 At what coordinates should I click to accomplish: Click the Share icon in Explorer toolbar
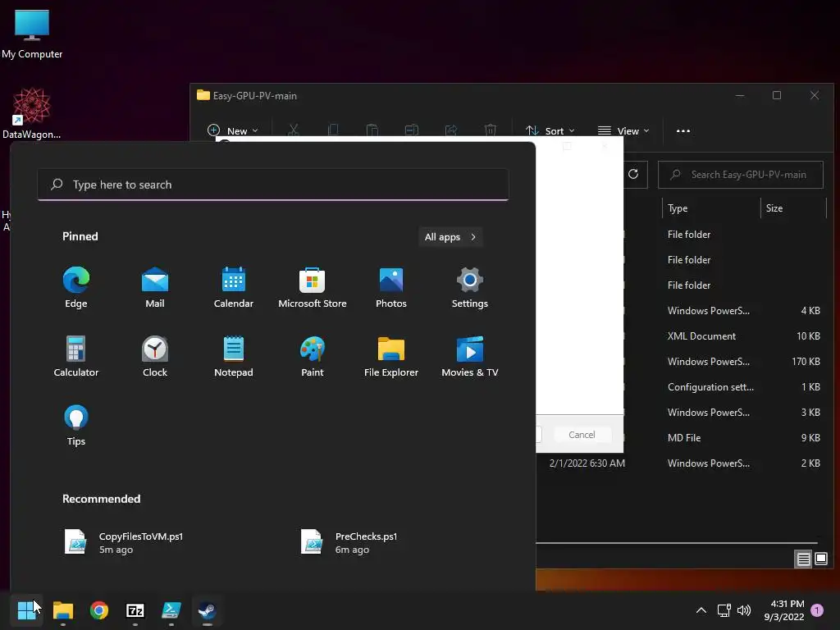(451, 130)
